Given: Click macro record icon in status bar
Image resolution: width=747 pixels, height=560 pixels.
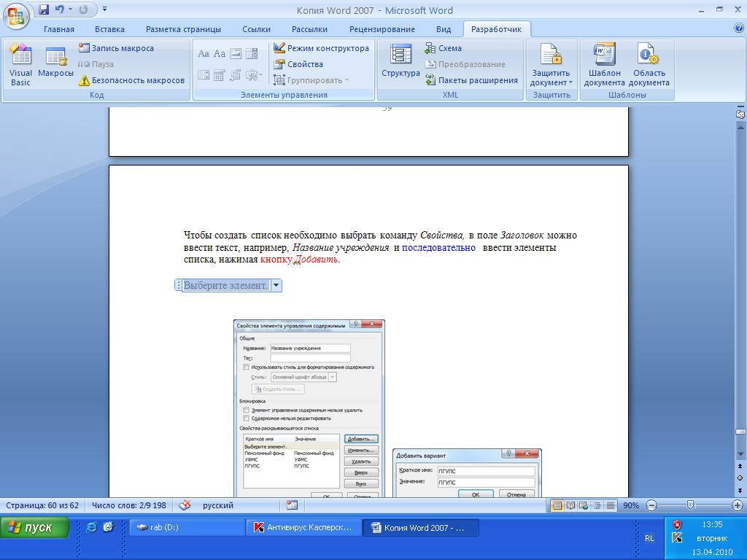Looking at the screenshot, I should point(292,505).
